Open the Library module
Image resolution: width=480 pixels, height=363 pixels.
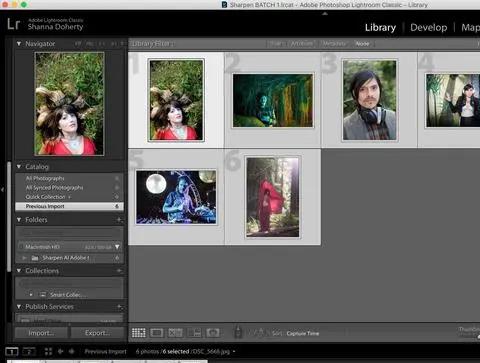point(380,28)
